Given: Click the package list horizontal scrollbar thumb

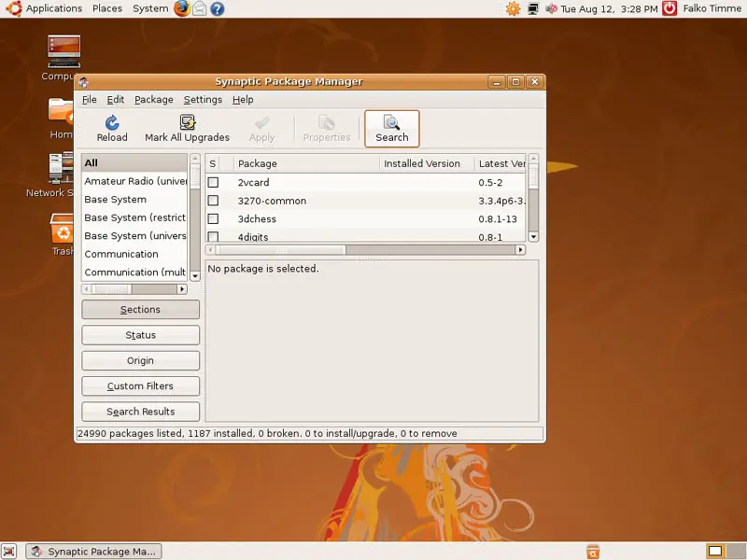Looking at the screenshot, I should coord(281,249).
